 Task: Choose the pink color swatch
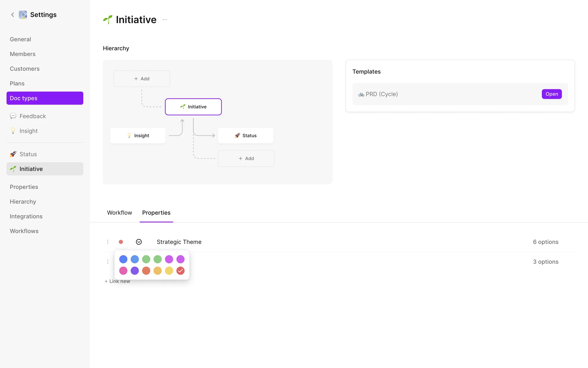click(123, 271)
